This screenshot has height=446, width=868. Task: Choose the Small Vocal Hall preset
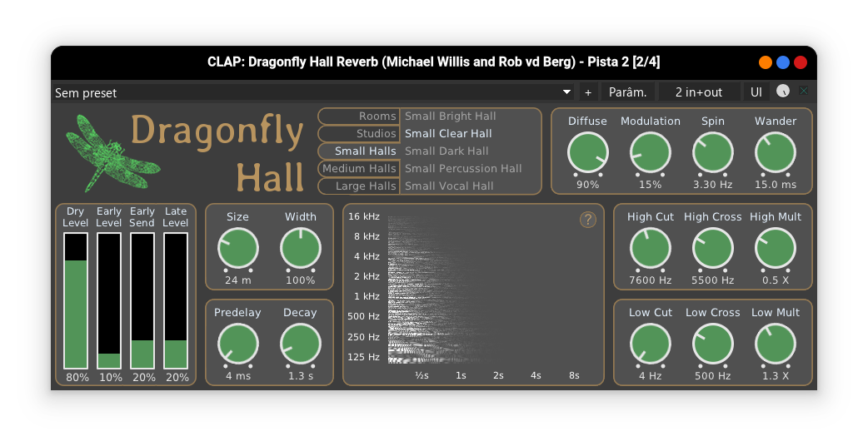click(449, 186)
